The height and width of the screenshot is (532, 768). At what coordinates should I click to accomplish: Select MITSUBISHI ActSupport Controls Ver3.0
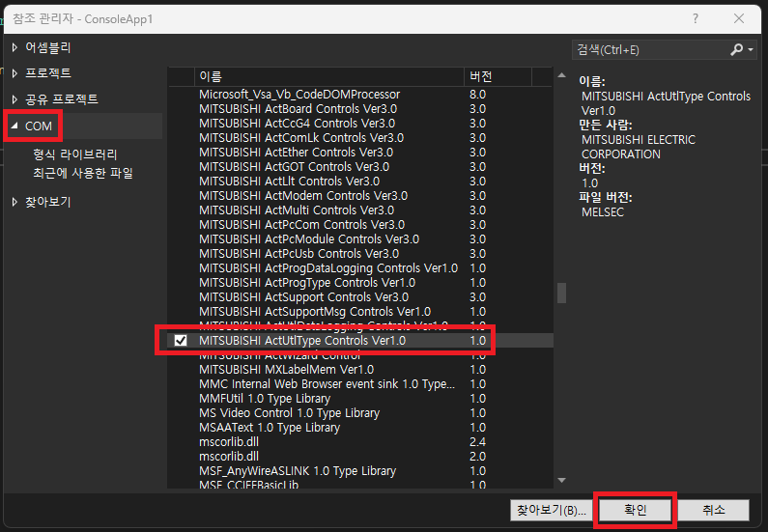click(x=360, y=297)
